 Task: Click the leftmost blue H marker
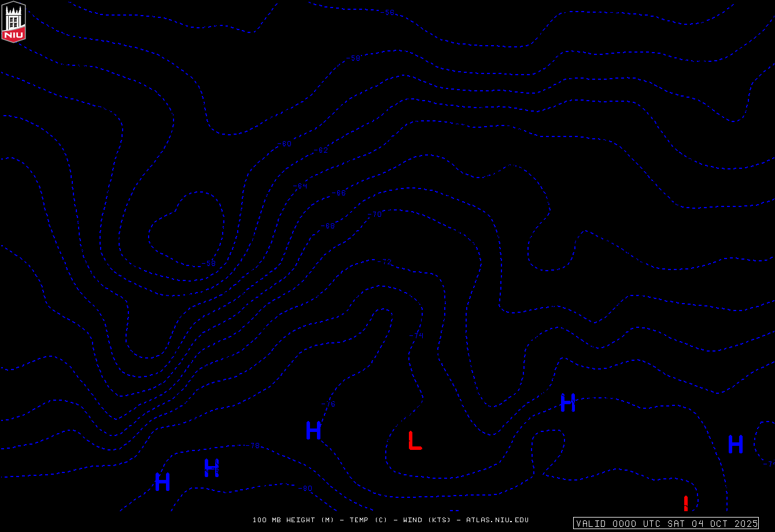(x=163, y=482)
